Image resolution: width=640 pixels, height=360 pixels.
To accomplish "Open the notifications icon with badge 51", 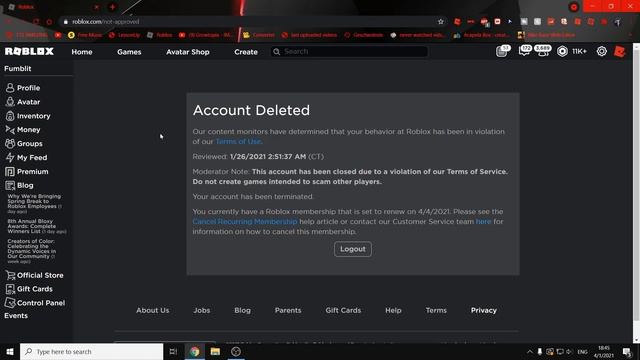I will coord(502,51).
